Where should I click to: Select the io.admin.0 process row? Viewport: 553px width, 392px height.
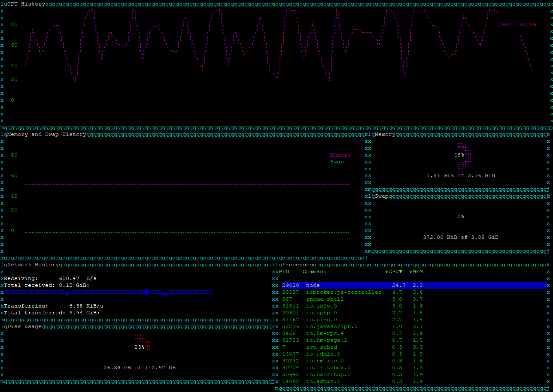(x=414, y=354)
